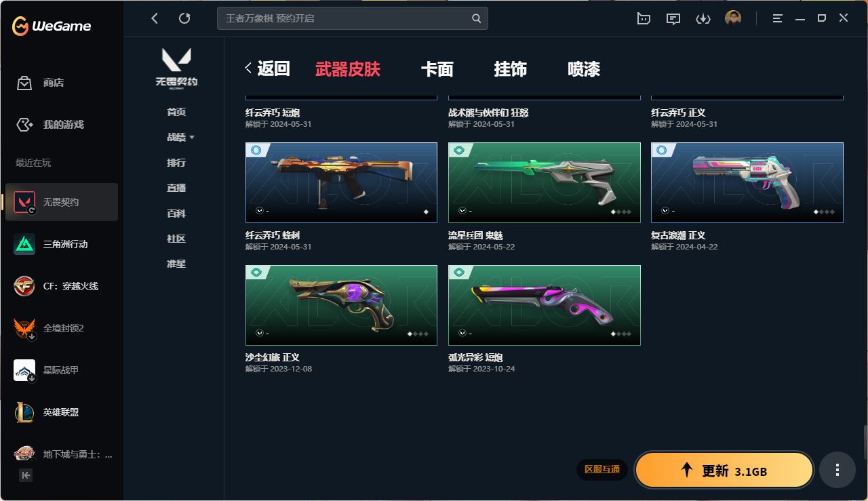Select the 沙尘幻旅 正义 skin thumbnail

tap(341, 305)
